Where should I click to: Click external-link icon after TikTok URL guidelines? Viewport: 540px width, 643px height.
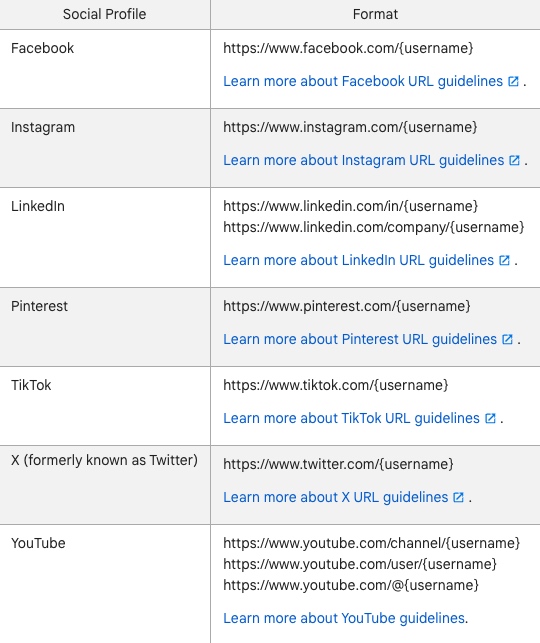(x=490, y=418)
